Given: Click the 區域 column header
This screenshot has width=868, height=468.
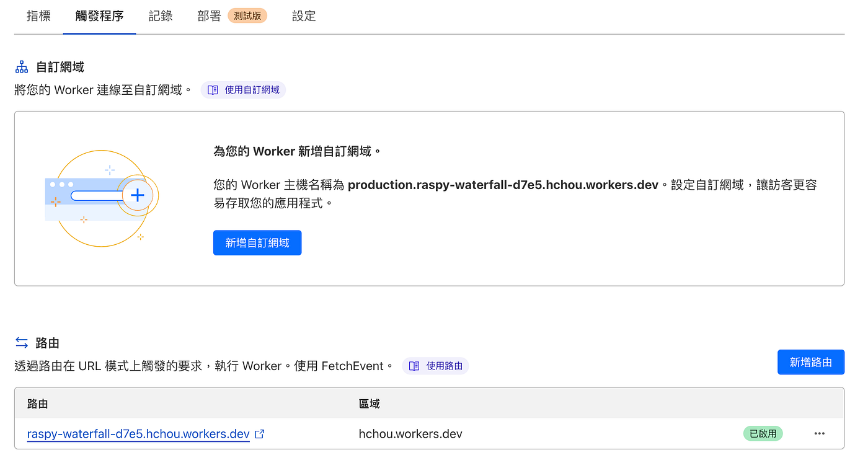Looking at the screenshot, I should pyautogui.click(x=370, y=404).
